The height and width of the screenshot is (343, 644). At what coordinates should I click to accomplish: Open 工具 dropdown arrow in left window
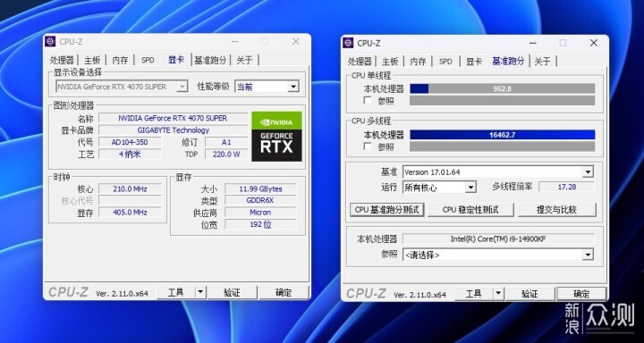200,292
